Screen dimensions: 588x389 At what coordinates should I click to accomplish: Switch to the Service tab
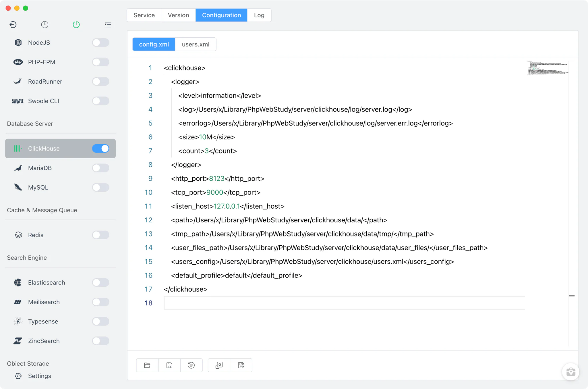pyautogui.click(x=144, y=15)
